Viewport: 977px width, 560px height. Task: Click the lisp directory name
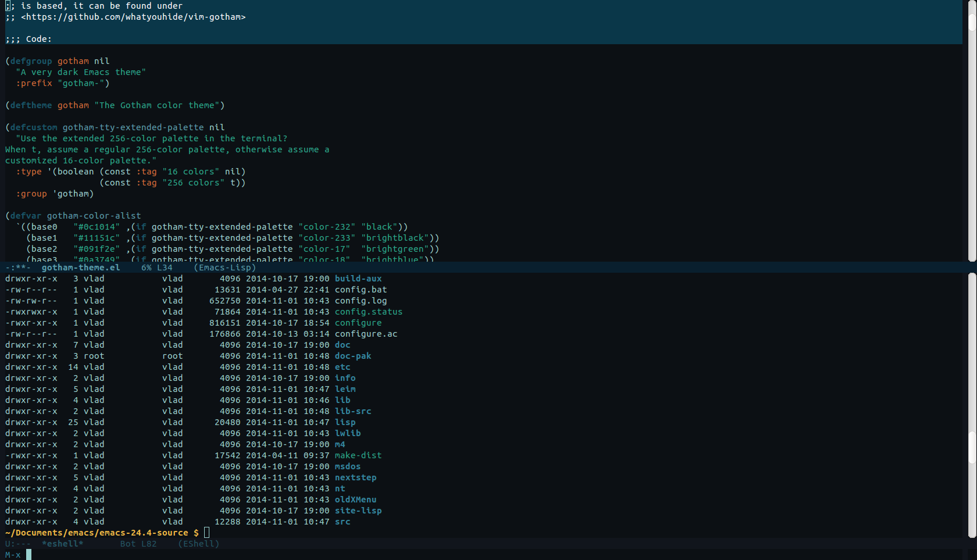pyautogui.click(x=345, y=422)
